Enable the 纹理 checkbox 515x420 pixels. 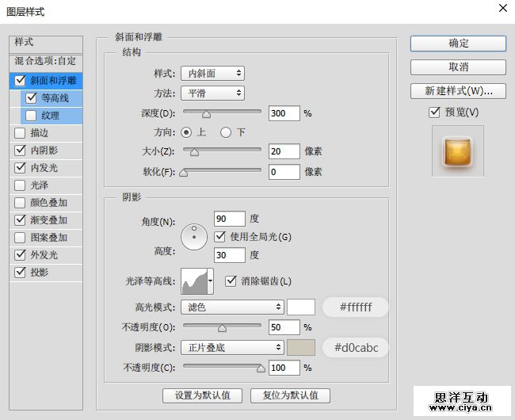[31, 115]
